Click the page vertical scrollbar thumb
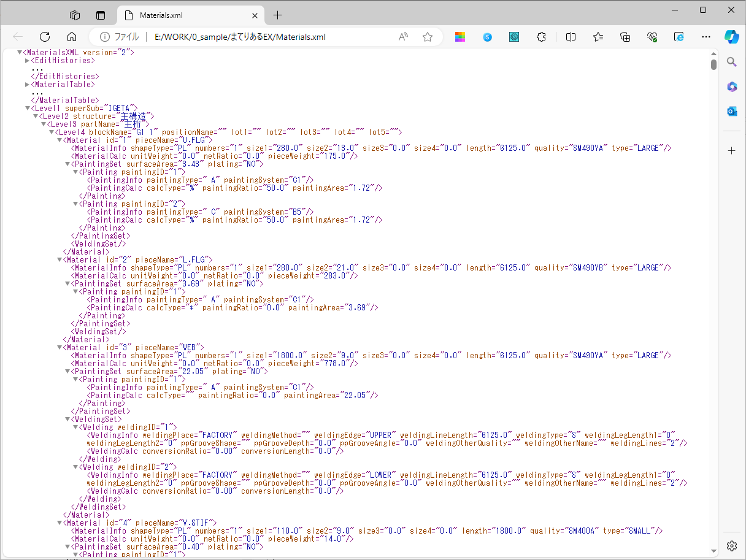Viewport: 746px width, 560px height. (713, 64)
